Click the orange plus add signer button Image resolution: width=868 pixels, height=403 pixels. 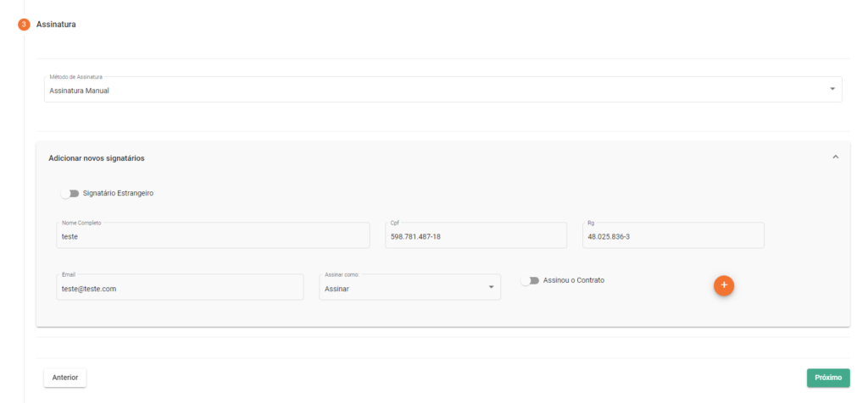point(723,285)
